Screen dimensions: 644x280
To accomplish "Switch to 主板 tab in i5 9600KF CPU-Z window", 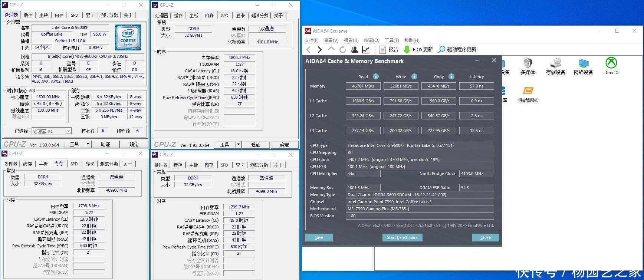I will (43, 15).
